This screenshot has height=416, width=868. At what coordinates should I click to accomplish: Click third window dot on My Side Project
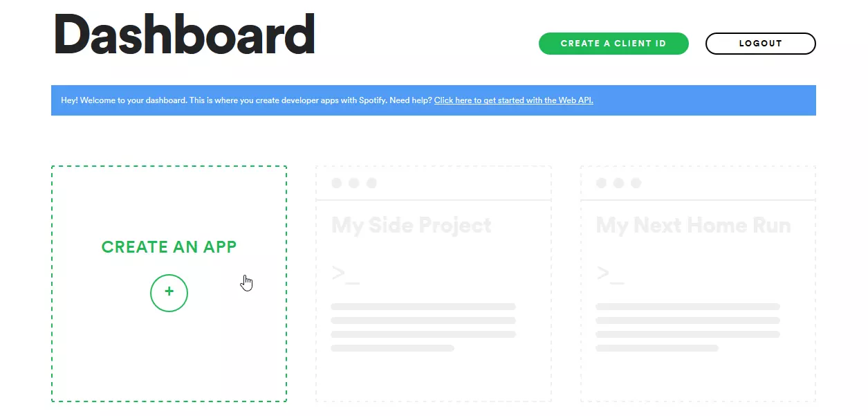point(371,183)
